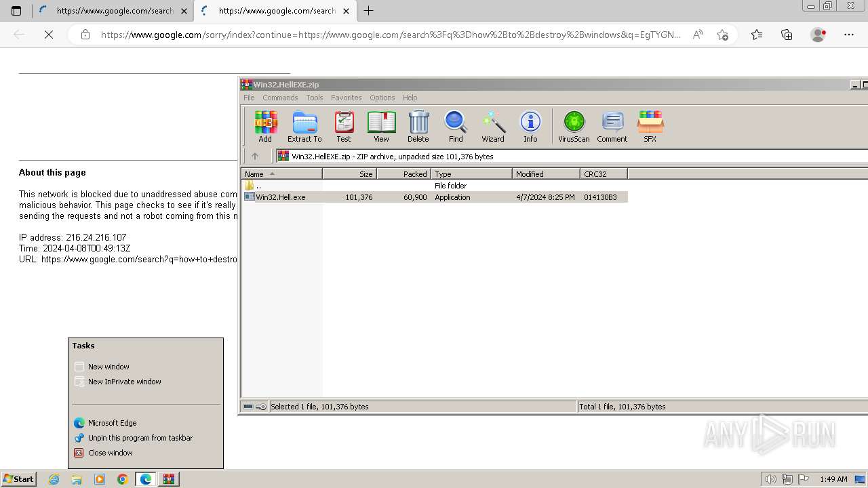This screenshot has width=868, height=488.
Task: Open the Help menu in WinRAR
Action: tap(410, 98)
